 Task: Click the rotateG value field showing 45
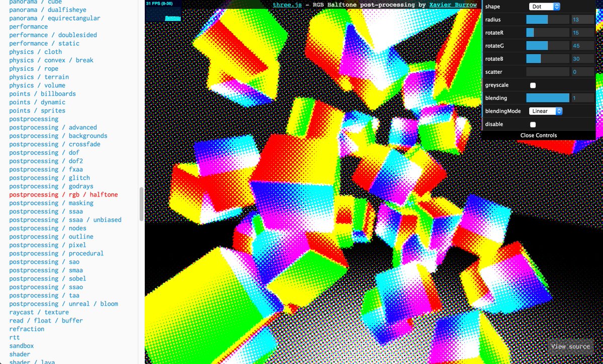[582, 46]
